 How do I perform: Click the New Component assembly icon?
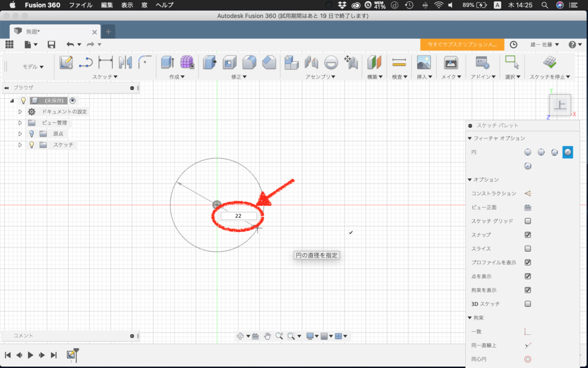click(x=291, y=62)
